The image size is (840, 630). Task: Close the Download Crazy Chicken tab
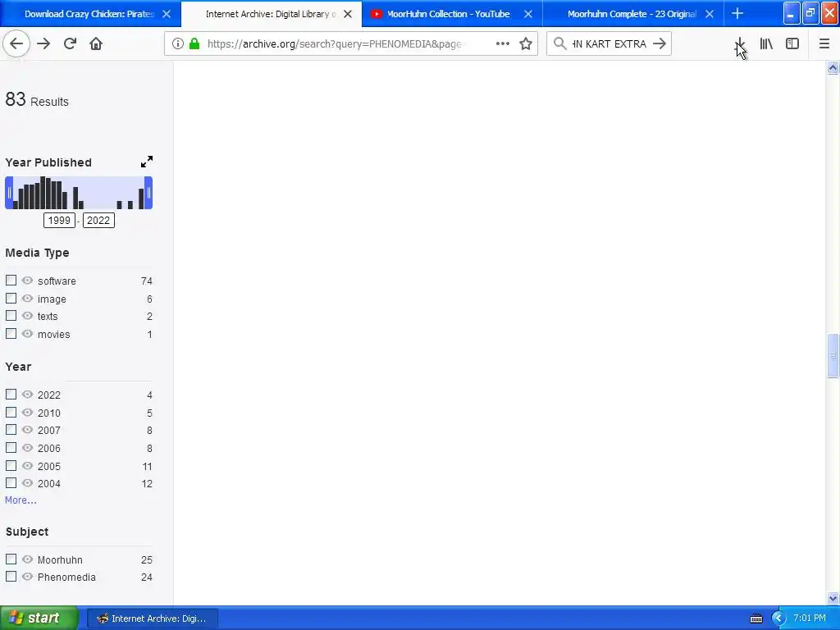click(167, 14)
